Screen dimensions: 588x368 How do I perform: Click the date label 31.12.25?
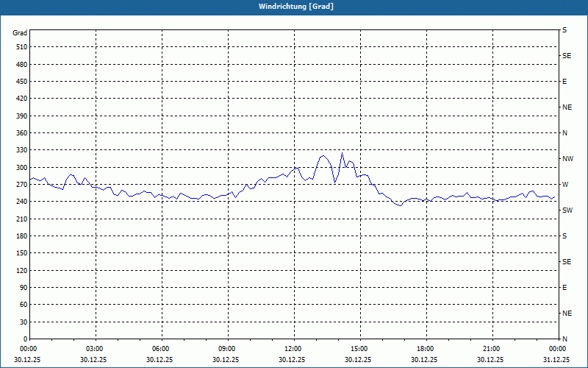click(556, 359)
